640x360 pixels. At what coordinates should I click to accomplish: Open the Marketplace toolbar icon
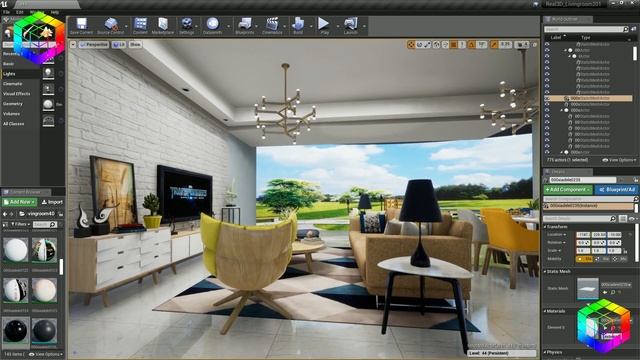[163, 26]
